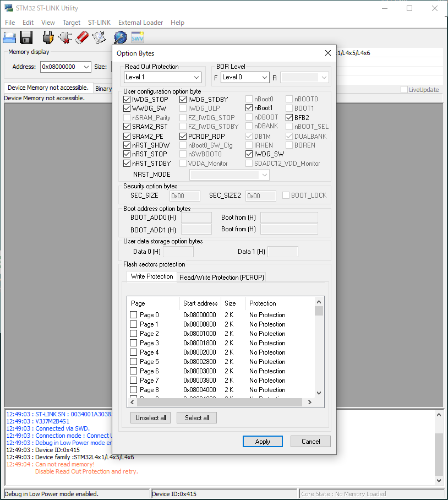Click page list scroll left arrow
The height and width of the screenshot is (500, 448).
132,403
